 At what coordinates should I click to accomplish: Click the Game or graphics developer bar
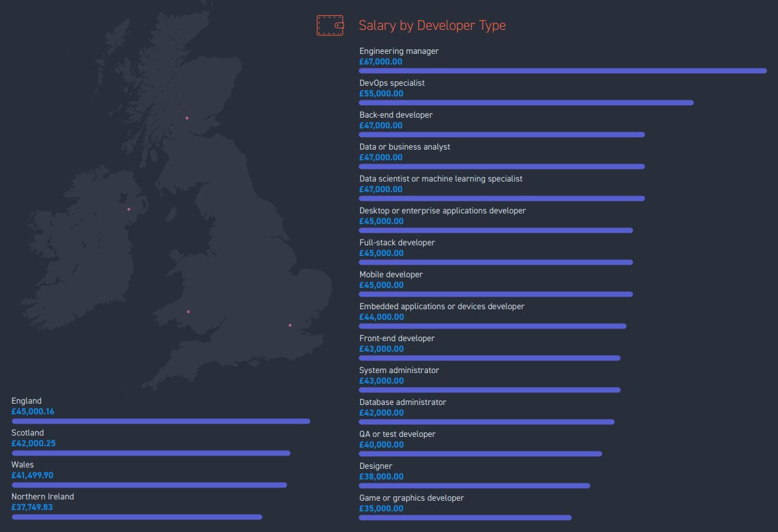click(x=465, y=517)
